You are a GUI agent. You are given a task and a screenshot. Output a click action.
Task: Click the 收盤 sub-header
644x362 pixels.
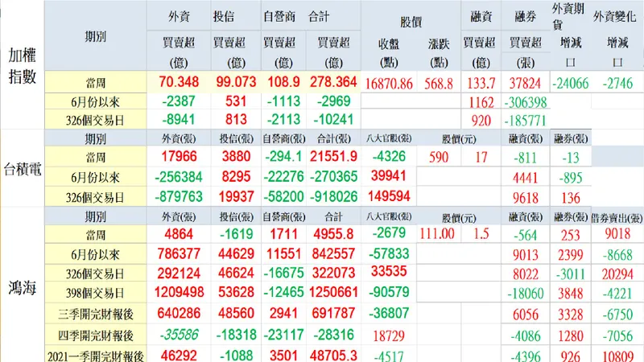point(389,43)
